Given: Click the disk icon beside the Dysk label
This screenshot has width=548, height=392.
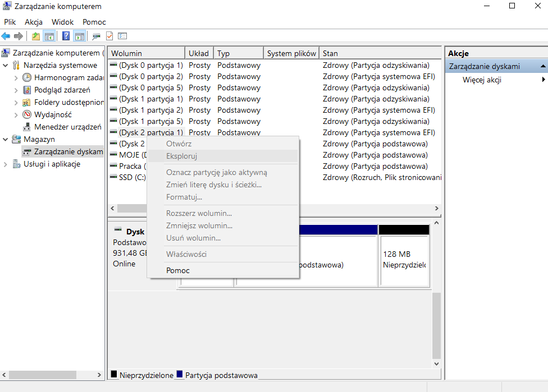Looking at the screenshot, I should click(118, 230).
